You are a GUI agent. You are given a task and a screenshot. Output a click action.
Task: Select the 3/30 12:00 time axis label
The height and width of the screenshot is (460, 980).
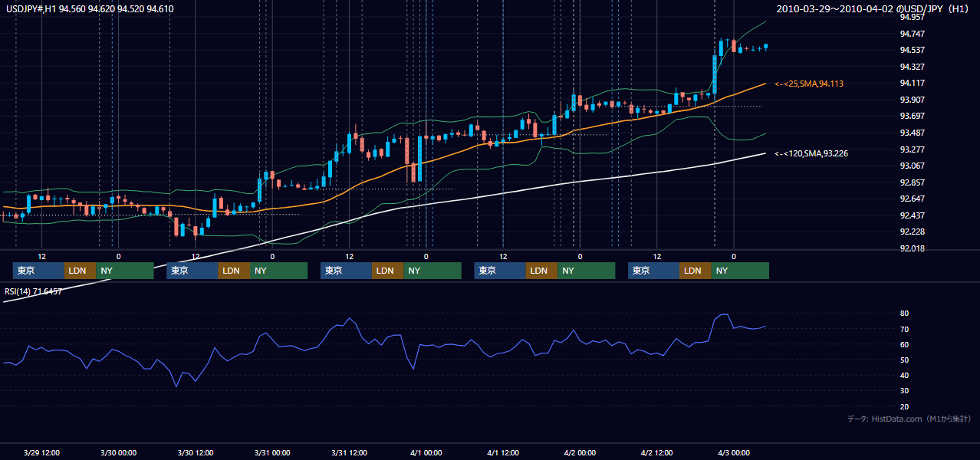(x=196, y=452)
